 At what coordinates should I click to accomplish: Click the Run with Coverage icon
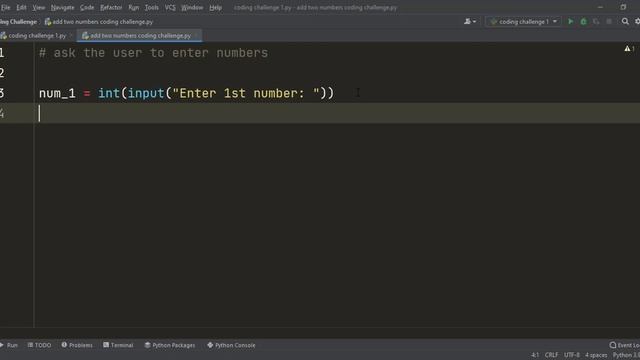596,22
